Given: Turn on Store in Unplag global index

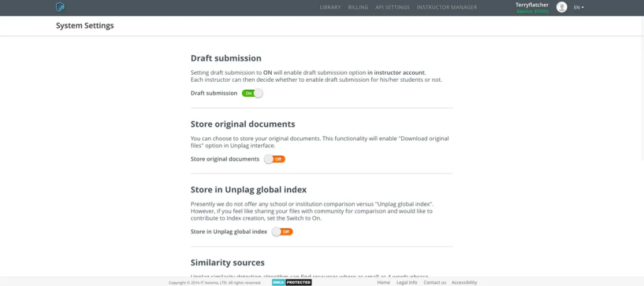Looking at the screenshot, I should pyautogui.click(x=282, y=232).
